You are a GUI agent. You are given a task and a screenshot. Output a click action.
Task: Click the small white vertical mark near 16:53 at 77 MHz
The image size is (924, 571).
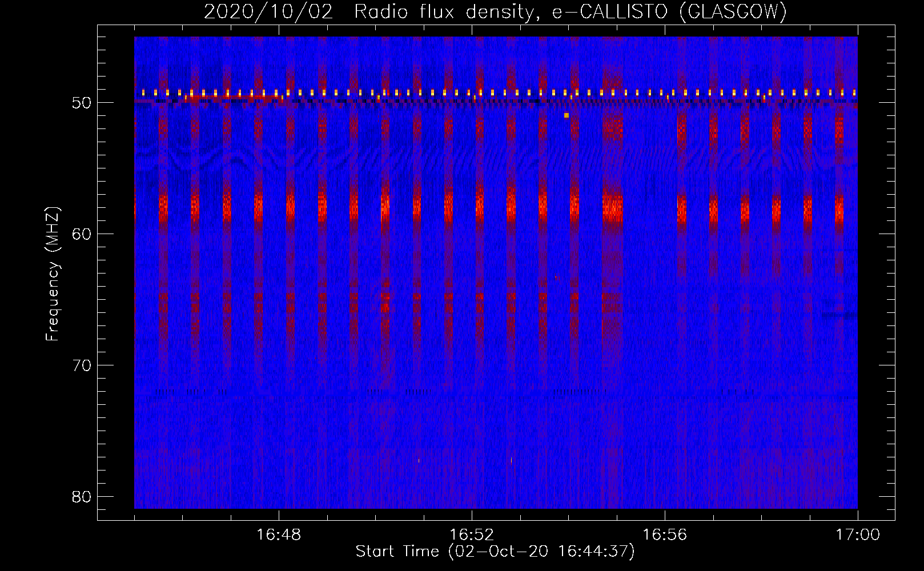point(511,460)
